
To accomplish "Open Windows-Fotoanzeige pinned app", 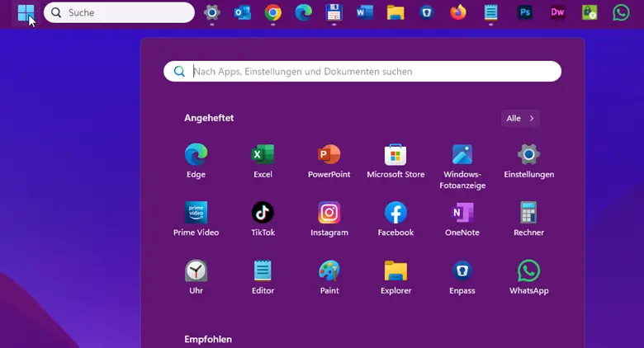I will point(462,167).
